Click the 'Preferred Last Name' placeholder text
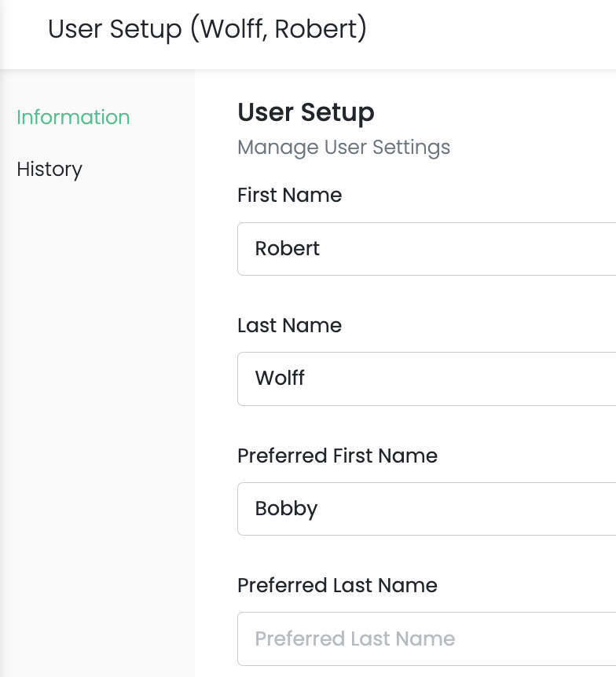Image resolution: width=616 pixels, height=677 pixels. point(355,639)
